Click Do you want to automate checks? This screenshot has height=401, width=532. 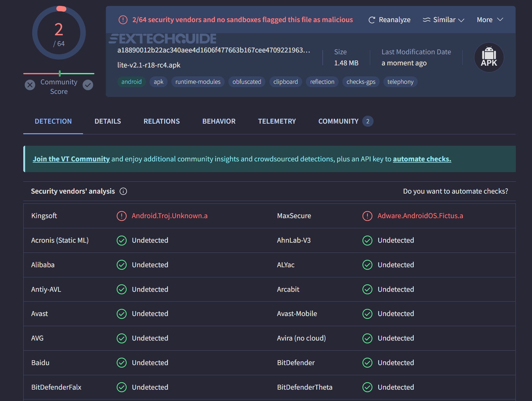pos(455,191)
